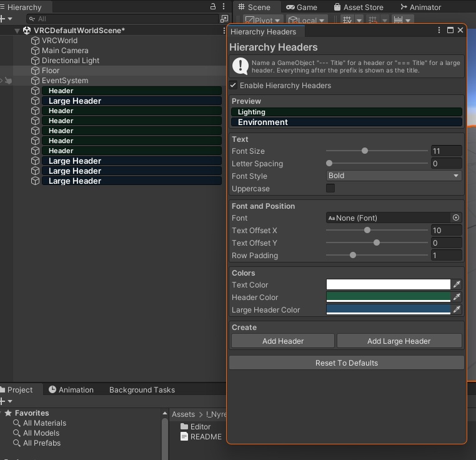476x460 pixels.
Task: Select All Prefabs in Favorites
Action: point(42,443)
